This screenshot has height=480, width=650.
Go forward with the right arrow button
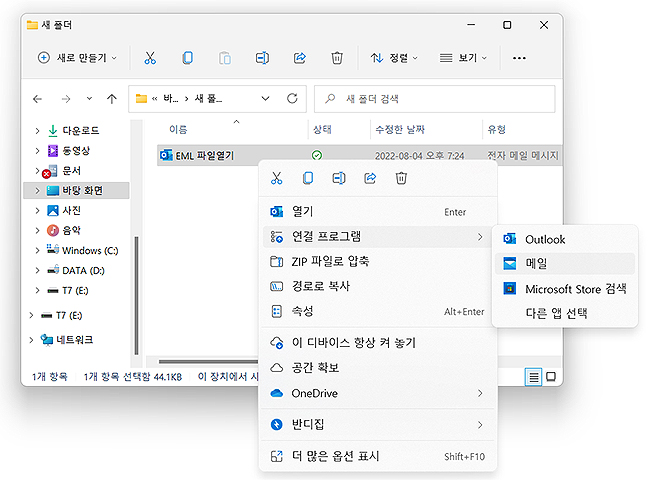(x=65, y=99)
